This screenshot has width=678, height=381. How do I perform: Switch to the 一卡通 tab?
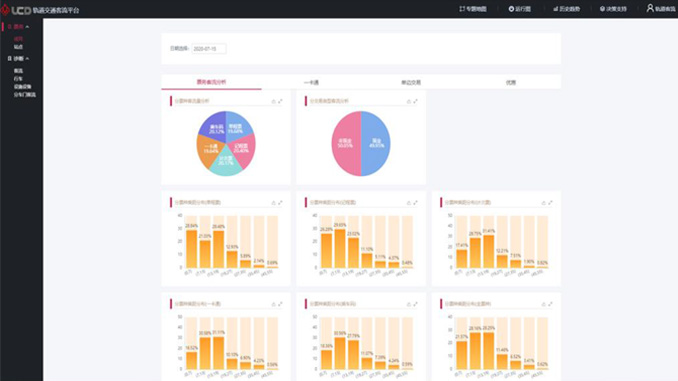coord(311,82)
